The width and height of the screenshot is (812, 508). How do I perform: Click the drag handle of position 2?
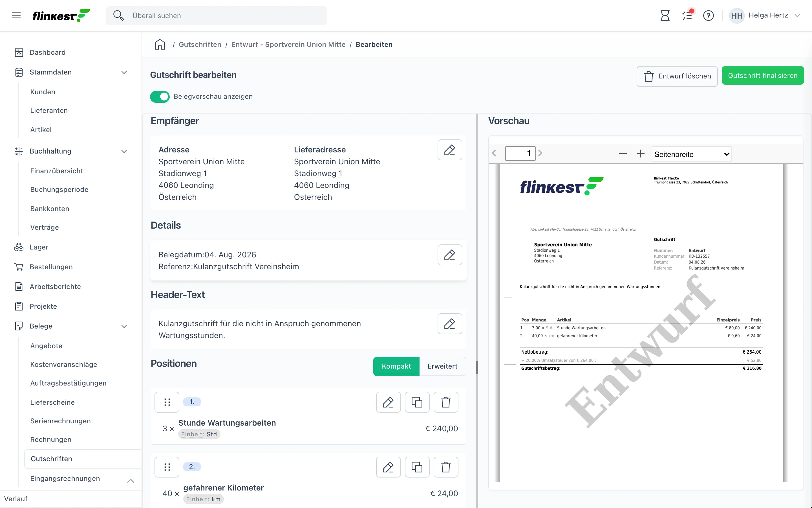coord(167,467)
